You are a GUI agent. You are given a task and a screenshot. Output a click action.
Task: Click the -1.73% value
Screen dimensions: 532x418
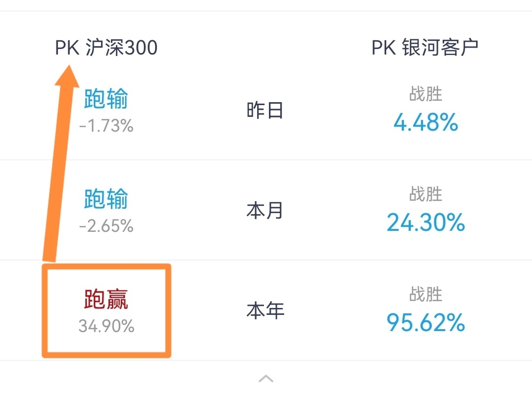[106, 126]
